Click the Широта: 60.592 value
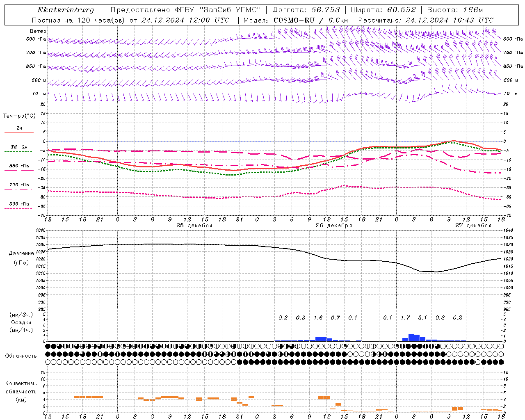Screen dimensions: 525x420 point(383,10)
